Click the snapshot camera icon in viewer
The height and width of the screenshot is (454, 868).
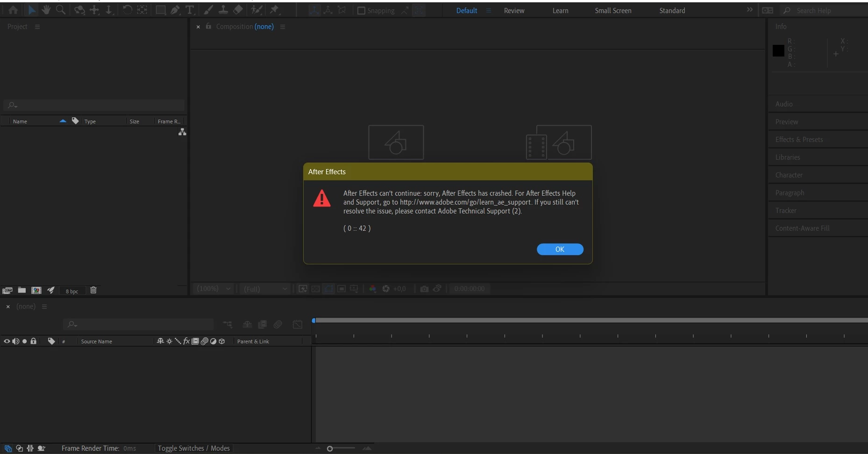[x=424, y=289]
